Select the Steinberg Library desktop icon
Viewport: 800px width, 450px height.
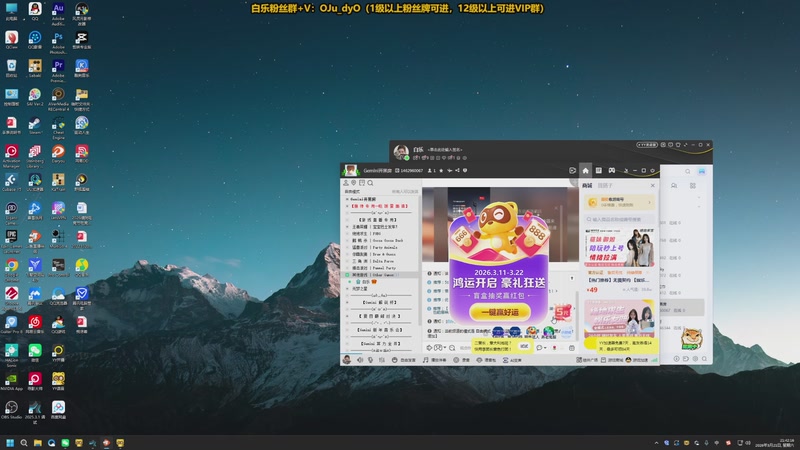click(x=35, y=156)
